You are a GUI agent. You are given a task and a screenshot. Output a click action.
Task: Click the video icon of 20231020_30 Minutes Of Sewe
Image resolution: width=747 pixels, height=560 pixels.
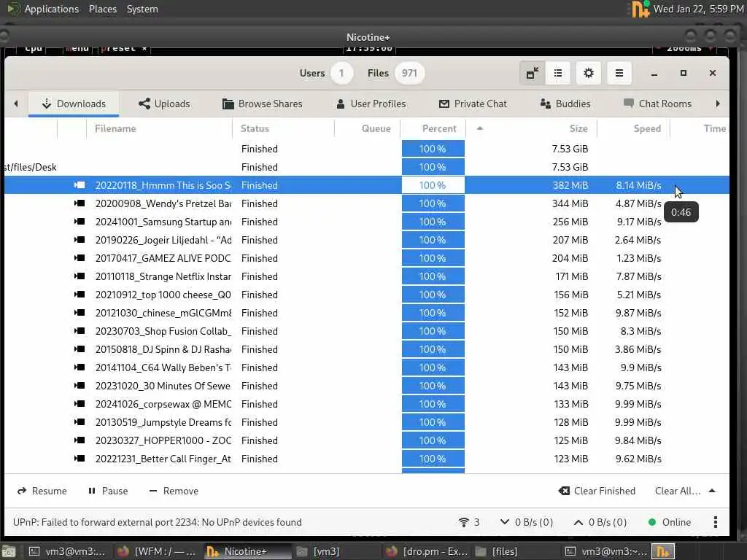tap(80, 386)
